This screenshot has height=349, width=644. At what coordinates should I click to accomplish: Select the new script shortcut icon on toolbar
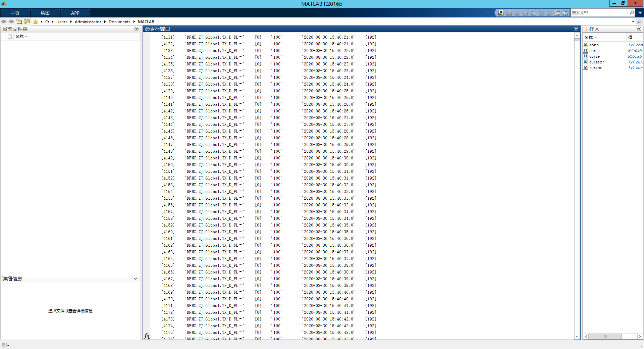501,13
